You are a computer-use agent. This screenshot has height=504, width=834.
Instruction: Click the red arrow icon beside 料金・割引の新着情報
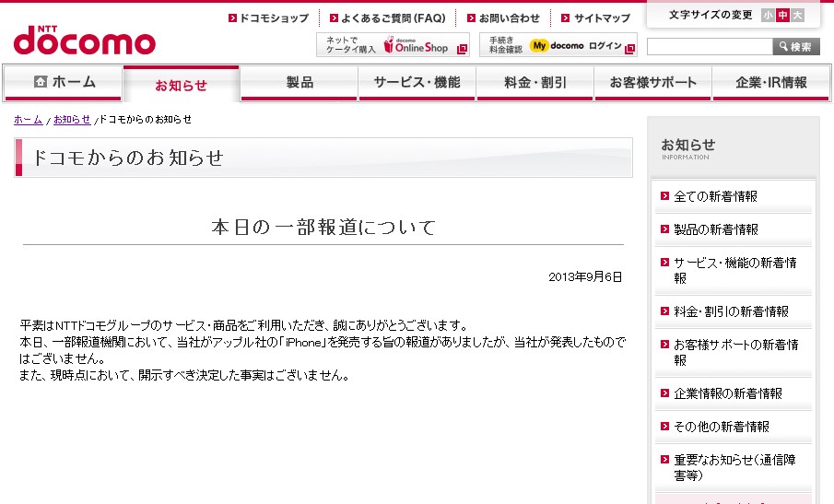click(664, 311)
